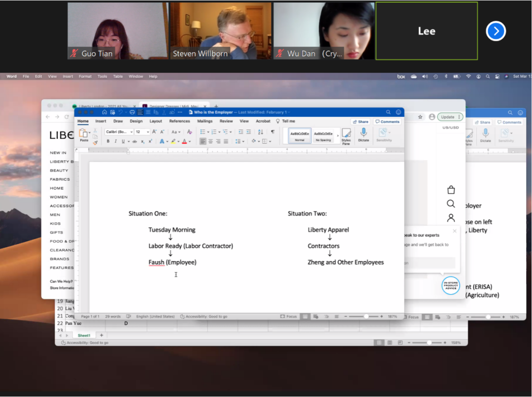The image size is (532, 397).
Task: Toggle Center alignment for the paragraph
Action: point(210,141)
